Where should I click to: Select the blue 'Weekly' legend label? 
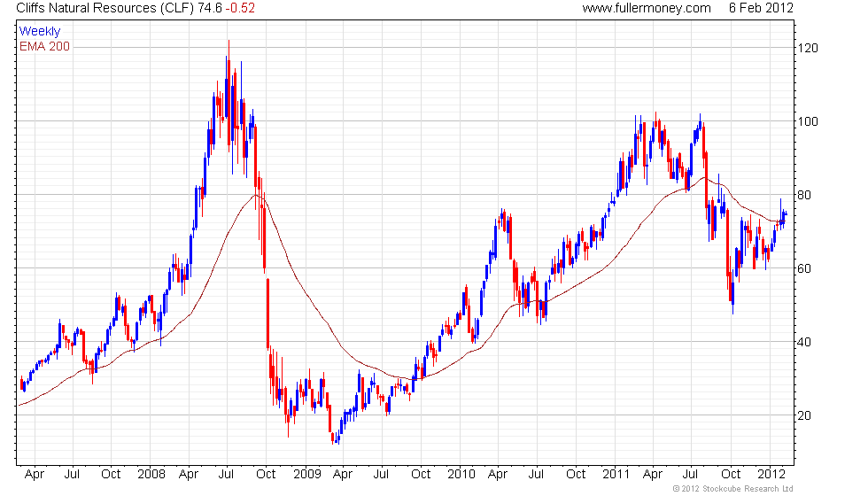(40, 32)
